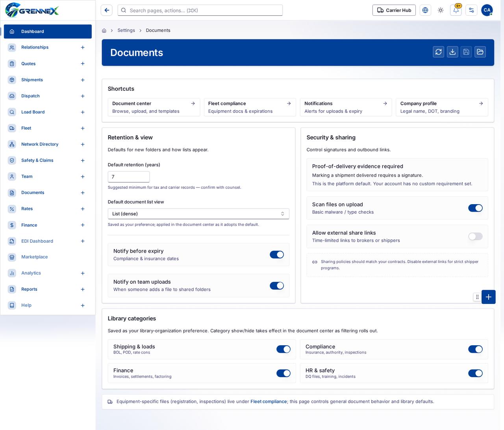Toggle the Shipping & loads category
The image size is (504, 430).
(283, 349)
